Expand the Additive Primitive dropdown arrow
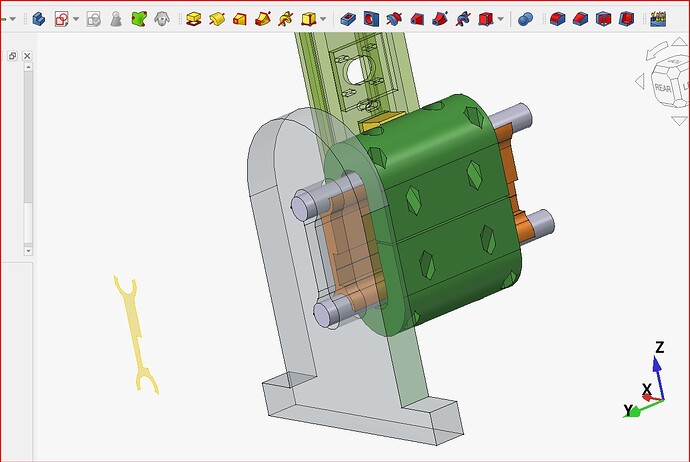690x462 pixels. tap(323, 19)
